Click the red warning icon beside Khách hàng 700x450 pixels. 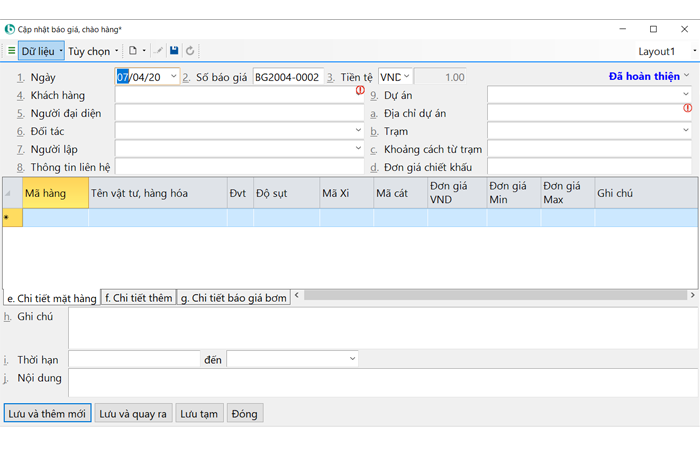(360, 91)
